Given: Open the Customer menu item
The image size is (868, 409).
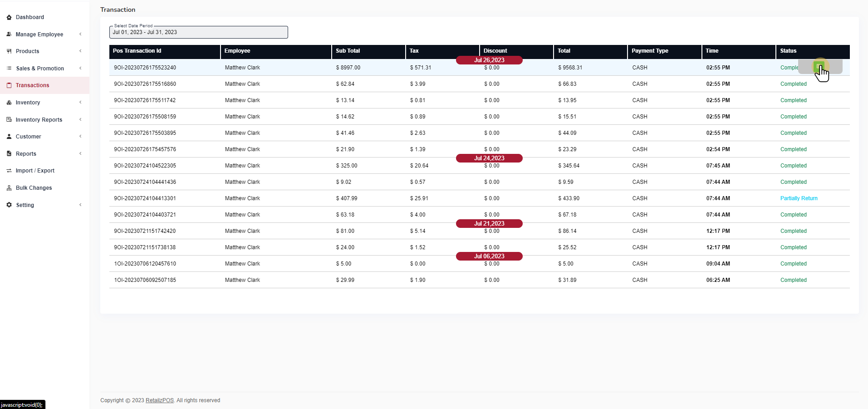Looking at the screenshot, I should pyautogui.click(x=28, y=137).
